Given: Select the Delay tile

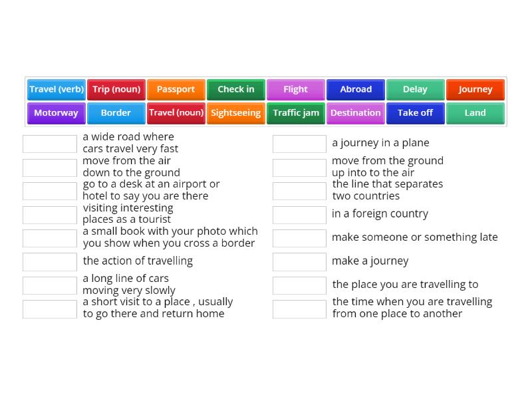Looking at the screenshot, I should [x=415, y=89].
